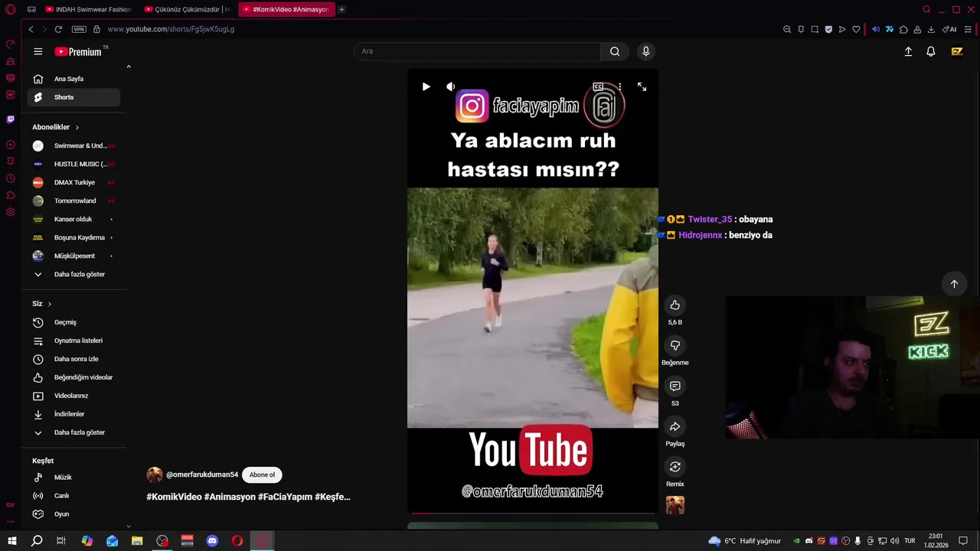980x551 pixels.
Task: Open a new browser tab
Action: [x=341, y=9]
